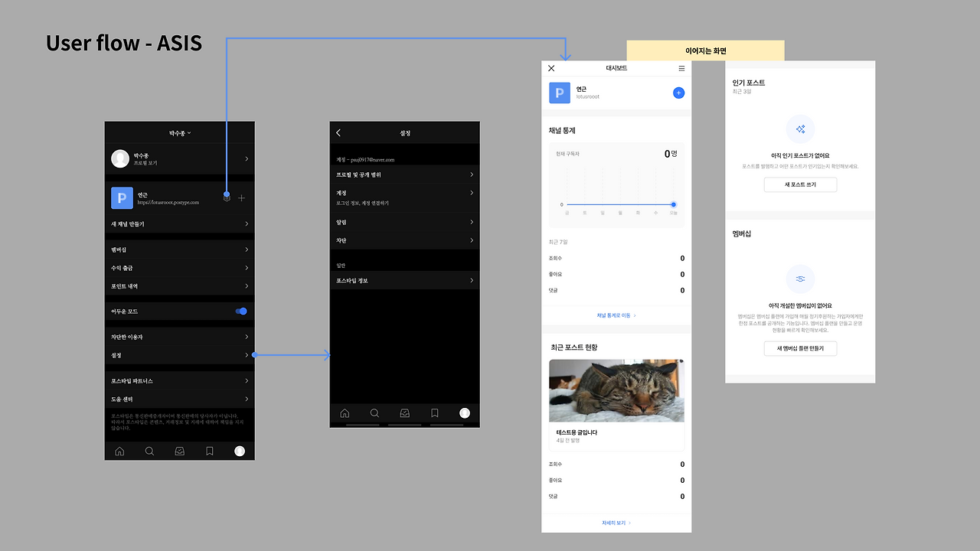Tap the search icon on the 설정 screen bottom bar
980x551 pixels.
pos(374,413)
